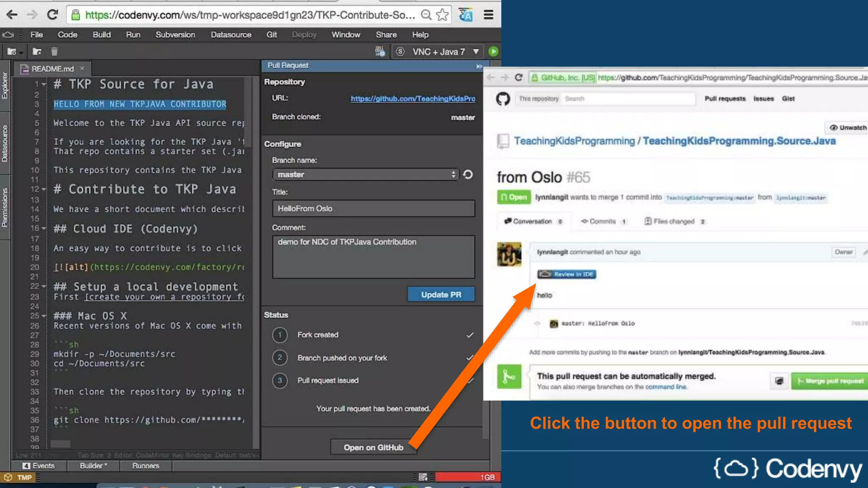Click the translate extension icon
This screenshot has width=868, height=488.
point(465,15)
